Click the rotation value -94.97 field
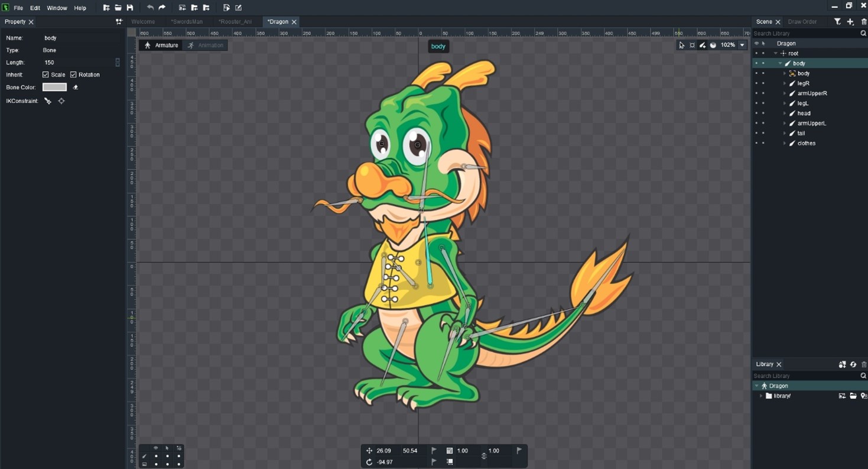Screen dimensions: 868x469 tap(401, 462)
